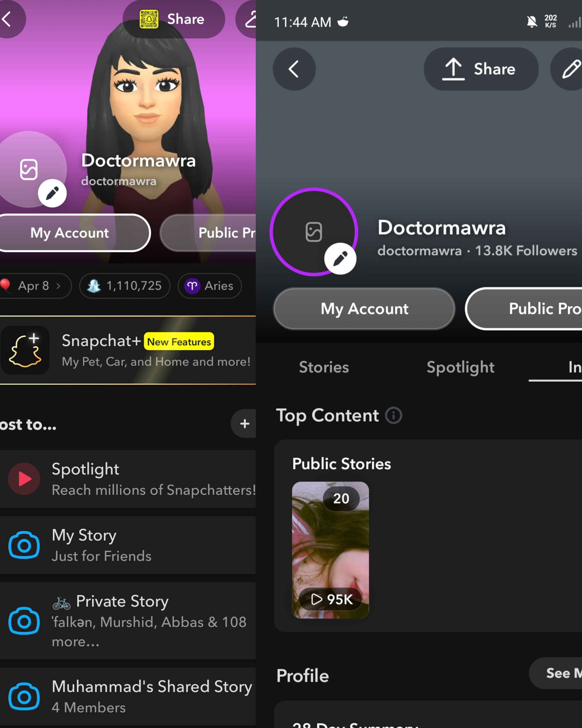Open the Snapcode Share button on the left screen

click(x=173, y=19)
